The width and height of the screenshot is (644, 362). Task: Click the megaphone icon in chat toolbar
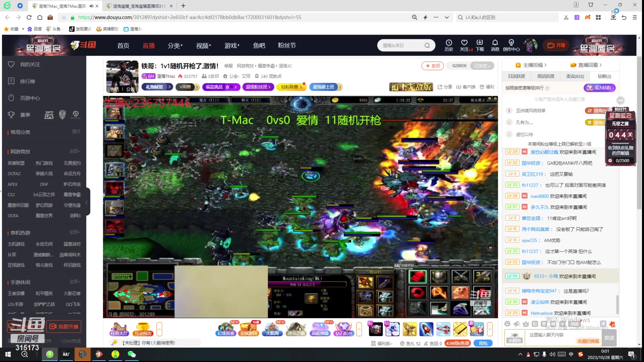[517, 324]
